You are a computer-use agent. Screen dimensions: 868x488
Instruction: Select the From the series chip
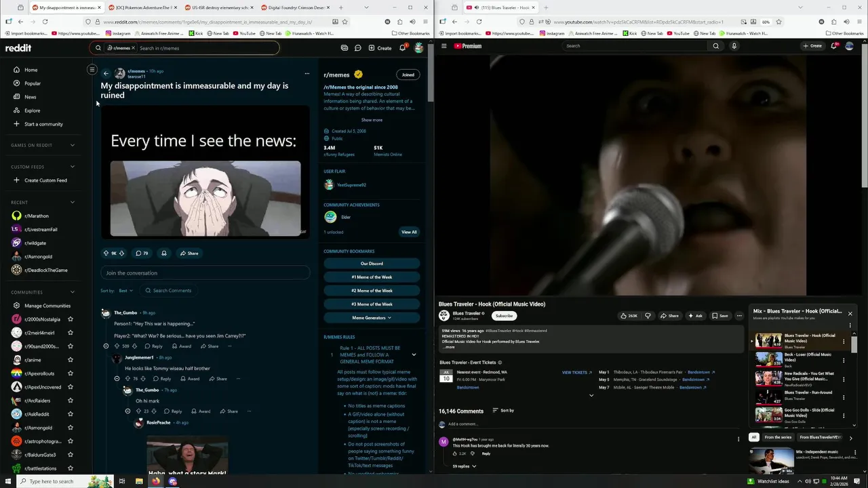(778, 437)
